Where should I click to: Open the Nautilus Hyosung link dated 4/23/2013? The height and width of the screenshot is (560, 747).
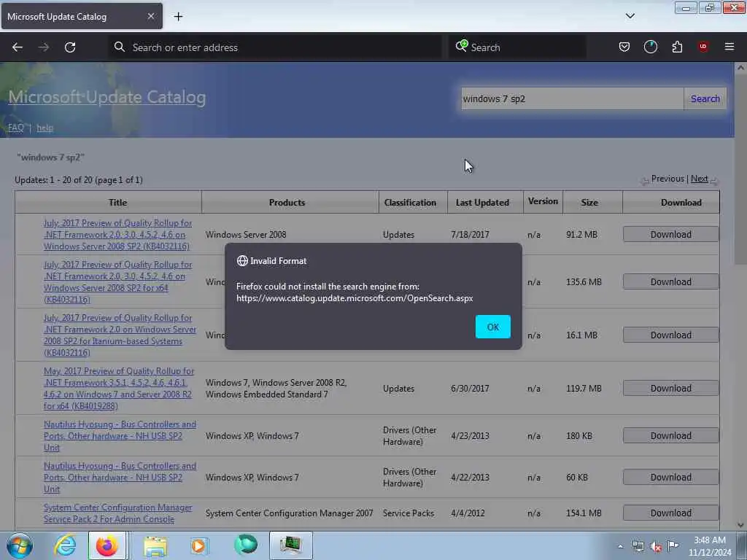pyautogui.click(x=120, y=436)
